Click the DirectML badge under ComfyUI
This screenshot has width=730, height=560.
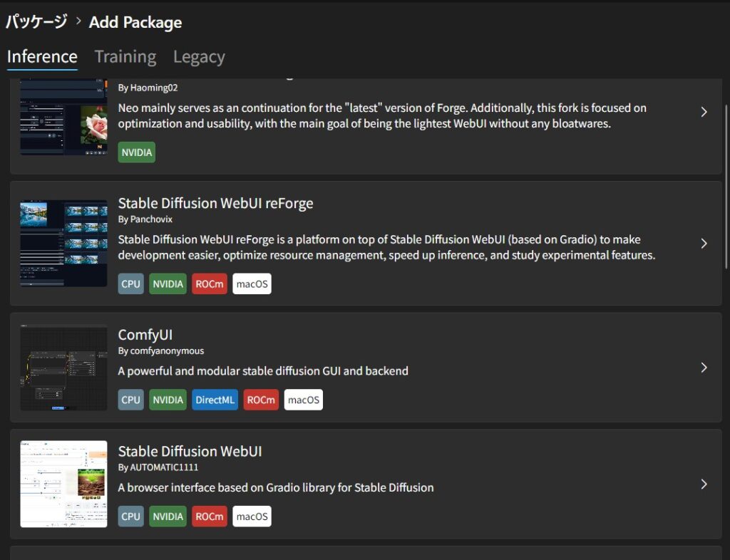[x=215, y=400]
